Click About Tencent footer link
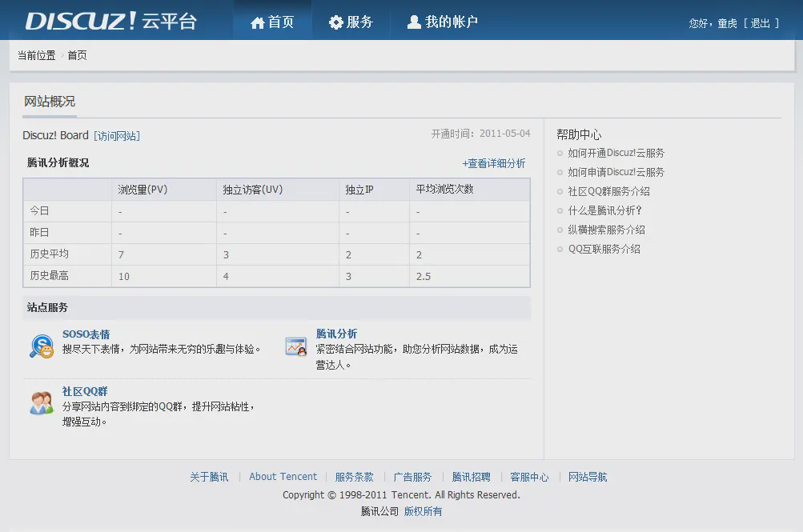Image resolution: width=803 pixels, height=532 pixels. pyautogui.click(x=283, y=477)
